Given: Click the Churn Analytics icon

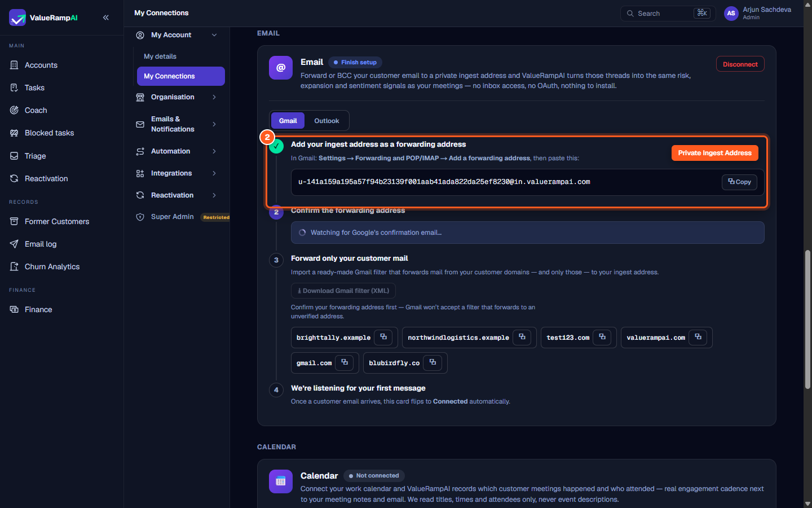Looking at the screenshot, I should (x=14, y=266).
